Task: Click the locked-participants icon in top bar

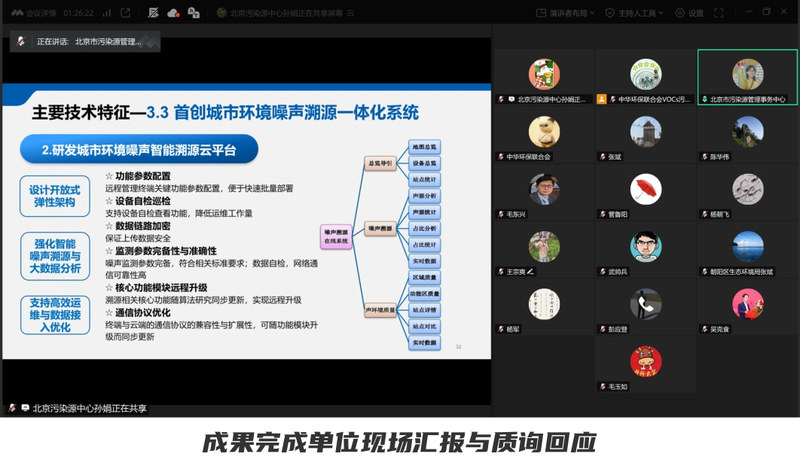Action: (193, 13)
